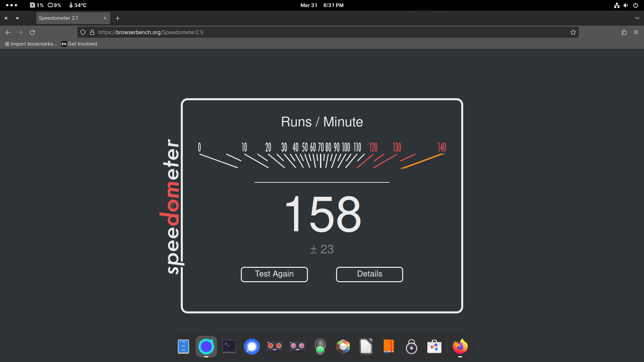Open the Mar 31 clock calendar

click(x=322, y=5)
